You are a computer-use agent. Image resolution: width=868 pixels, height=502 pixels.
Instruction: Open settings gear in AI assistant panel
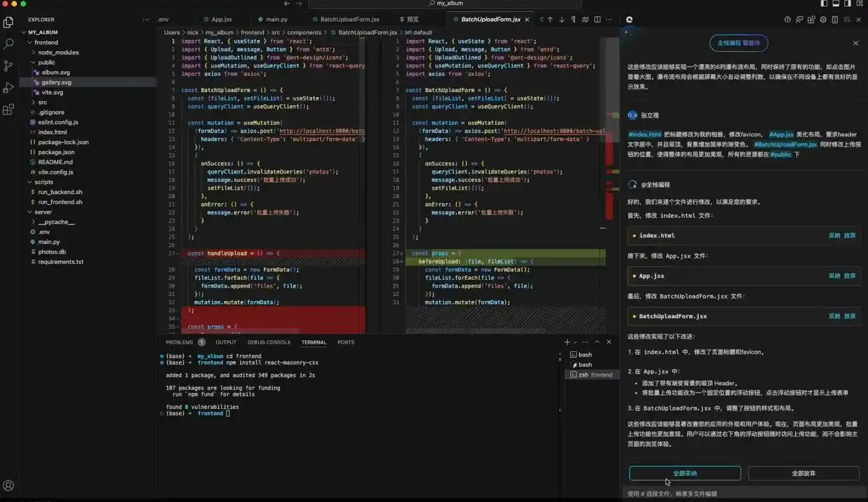[823, 20]
